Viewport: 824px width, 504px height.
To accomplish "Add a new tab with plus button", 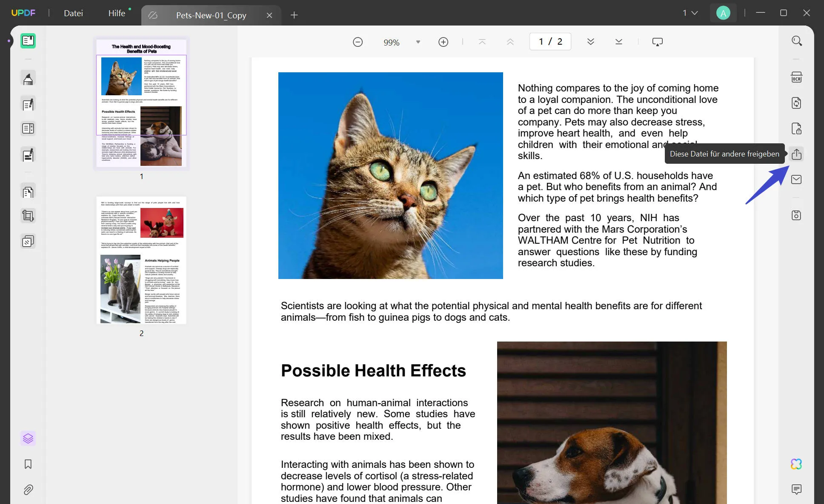I will [x=294, y=15].
